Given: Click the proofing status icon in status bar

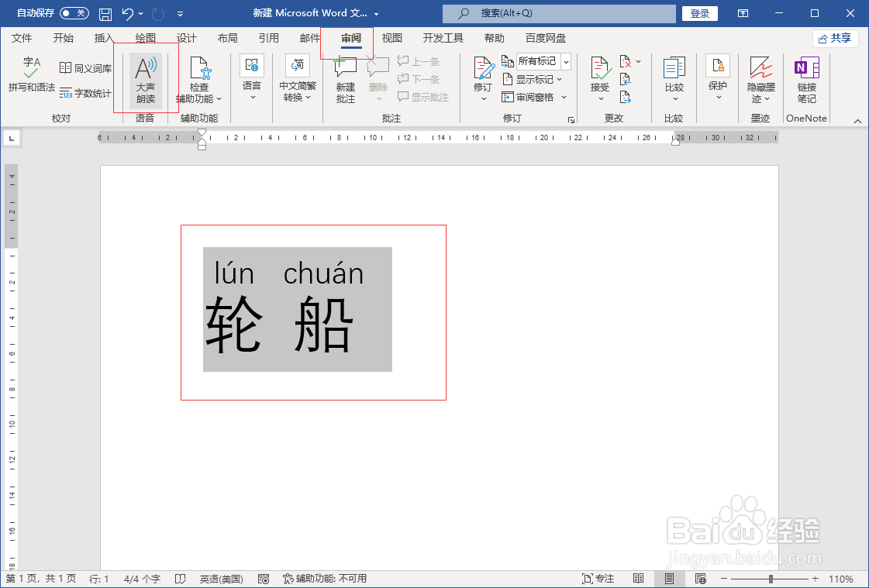Looking at the screenshot, I should coord(180,579).
